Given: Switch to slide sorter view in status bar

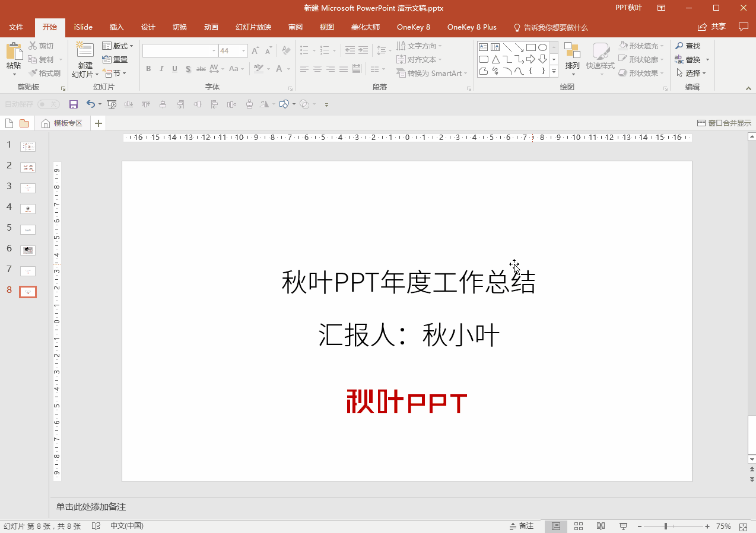Looking at the screenshot, I should [579, 526].
